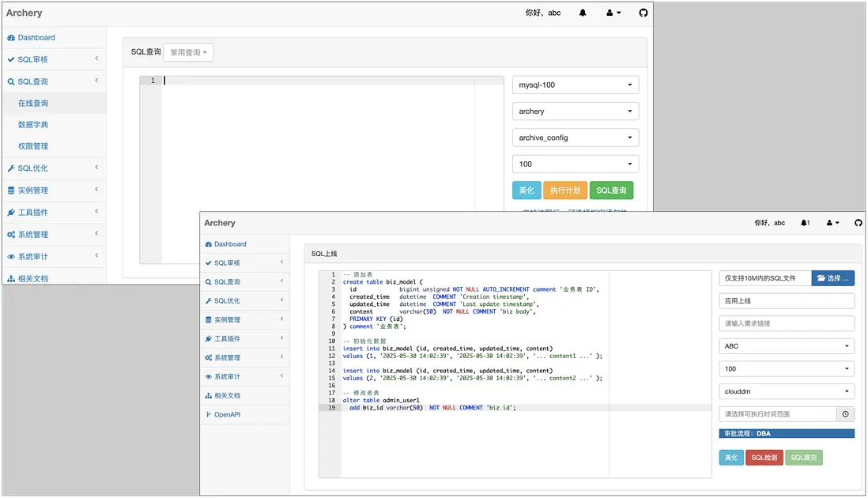This screenshot has height=498, width=868.
Task: Open the ABC group dropdown
Action: pos(787,346)
